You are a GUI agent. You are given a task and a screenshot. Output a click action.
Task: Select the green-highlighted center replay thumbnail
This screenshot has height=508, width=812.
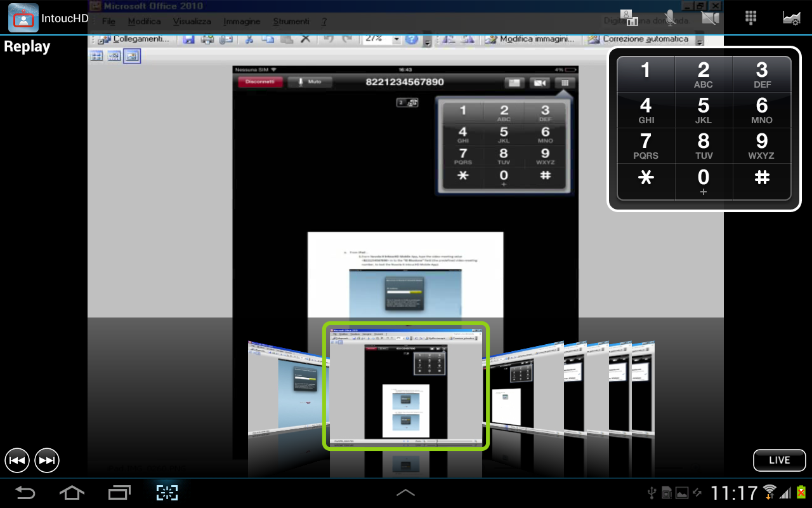pyautogui.click(x=406, y=386)
